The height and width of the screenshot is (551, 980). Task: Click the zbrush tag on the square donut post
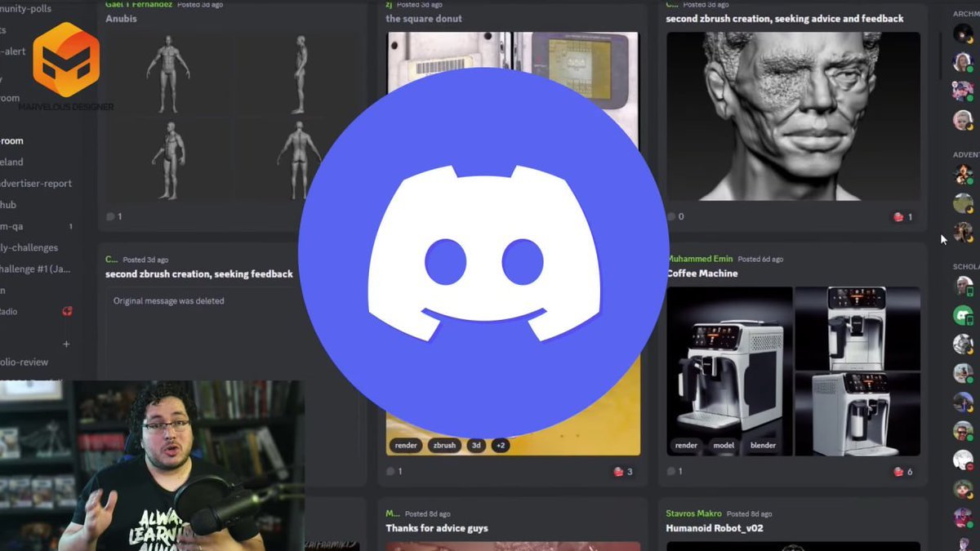tap(444, 446)
